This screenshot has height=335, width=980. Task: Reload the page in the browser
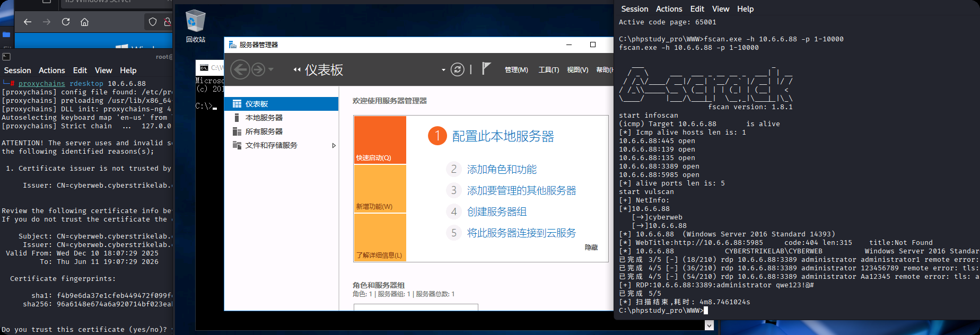[x=66, y=22]
